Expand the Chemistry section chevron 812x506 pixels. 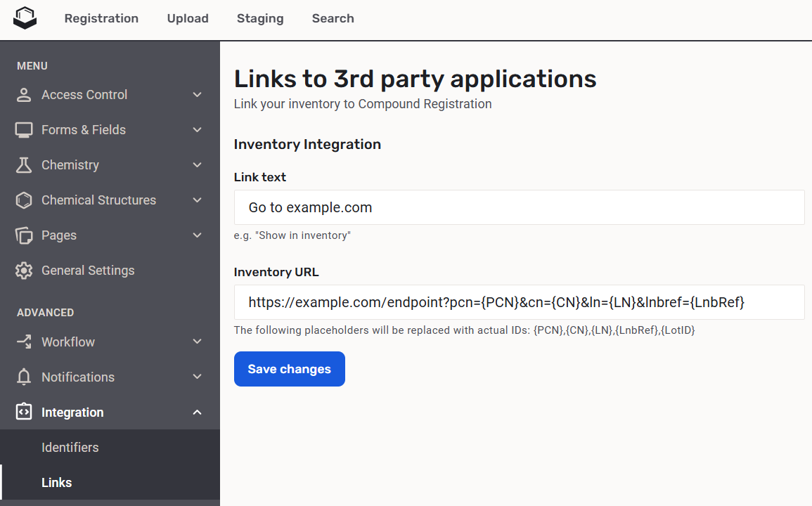(x=197, y=165)
